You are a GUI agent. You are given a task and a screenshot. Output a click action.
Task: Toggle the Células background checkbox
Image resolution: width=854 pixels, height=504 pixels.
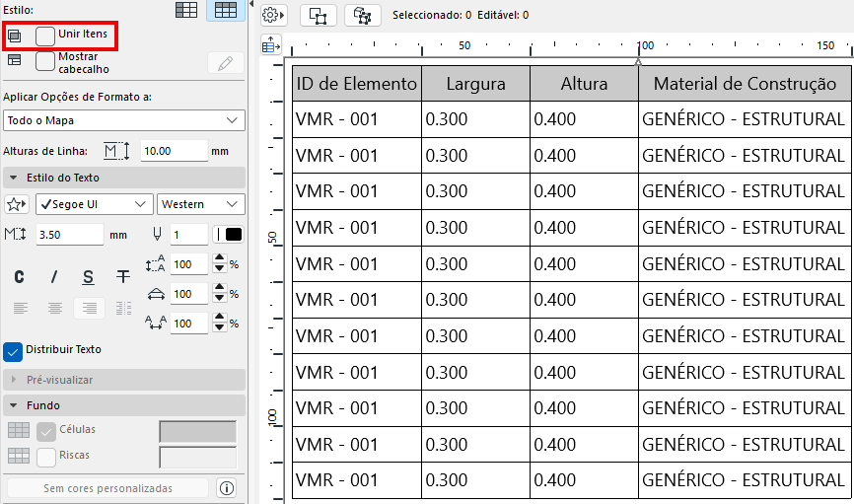(46, 432)
